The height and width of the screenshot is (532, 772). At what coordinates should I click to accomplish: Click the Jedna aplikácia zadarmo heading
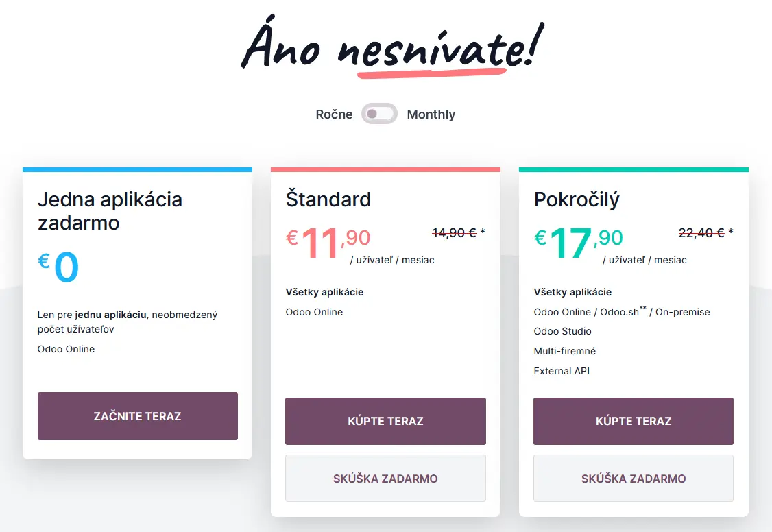(110, 210)
